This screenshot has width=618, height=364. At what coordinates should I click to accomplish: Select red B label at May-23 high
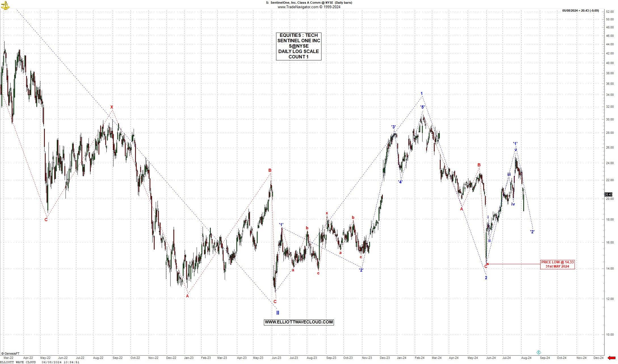pyautogui.click(x=270, y=170)
